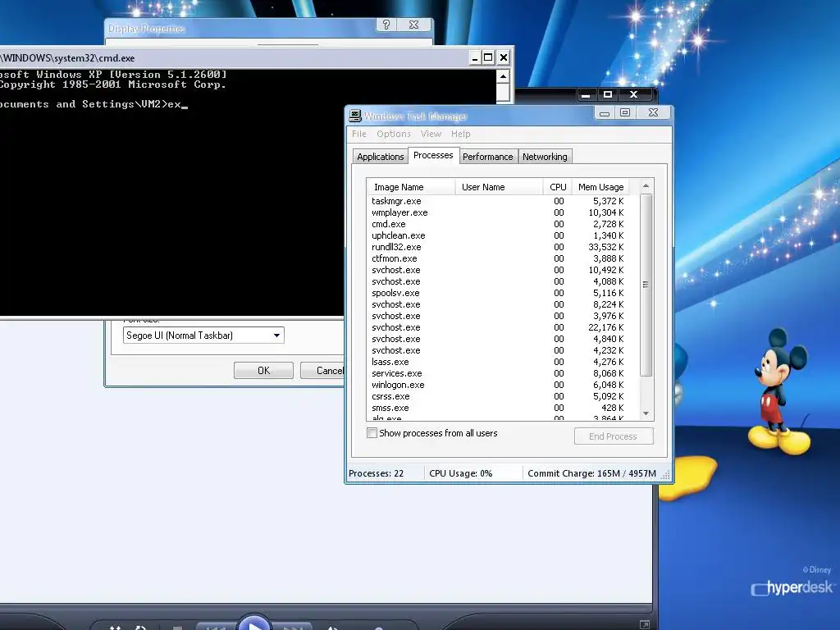The image size is (840, 630).
Task: Sort by the Mem Usage column header
Action: click(600, 187)
